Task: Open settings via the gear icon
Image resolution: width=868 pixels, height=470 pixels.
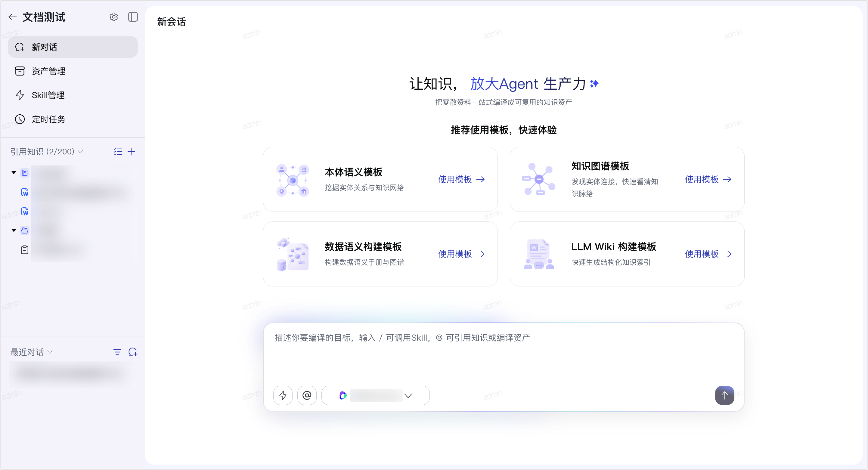Action: (x=114, y=17)
